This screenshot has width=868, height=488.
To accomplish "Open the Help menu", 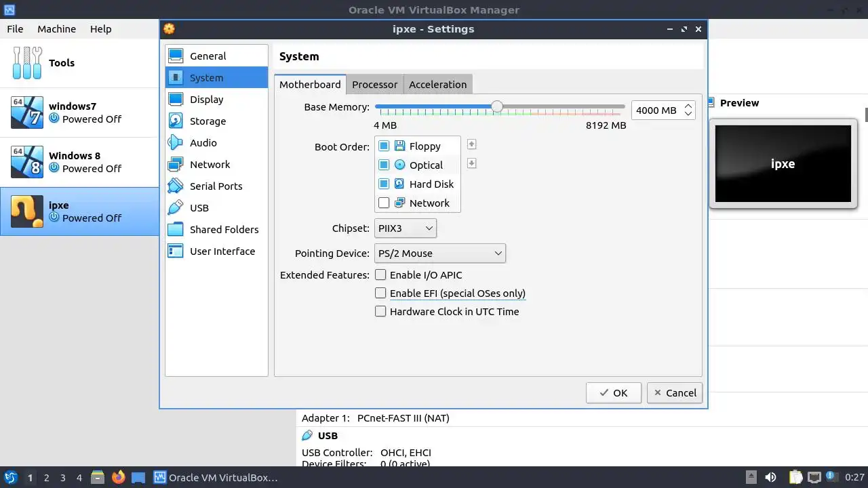I will coord(100,29).
